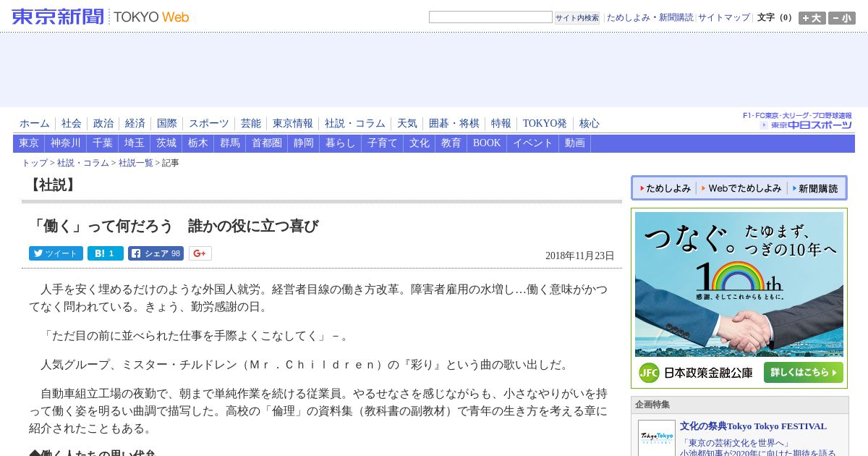Screen dimensions: 868x456
Task: Click 社説・コラム in the breadcrumb
Action: click(83, 164)
